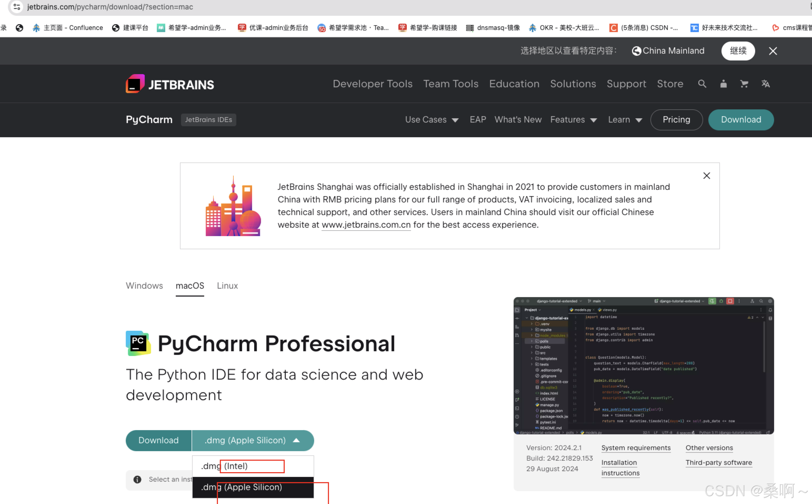Open Store menu
Image resolution: width=812 pixels, height=504 pixels.
click(670, 84)
